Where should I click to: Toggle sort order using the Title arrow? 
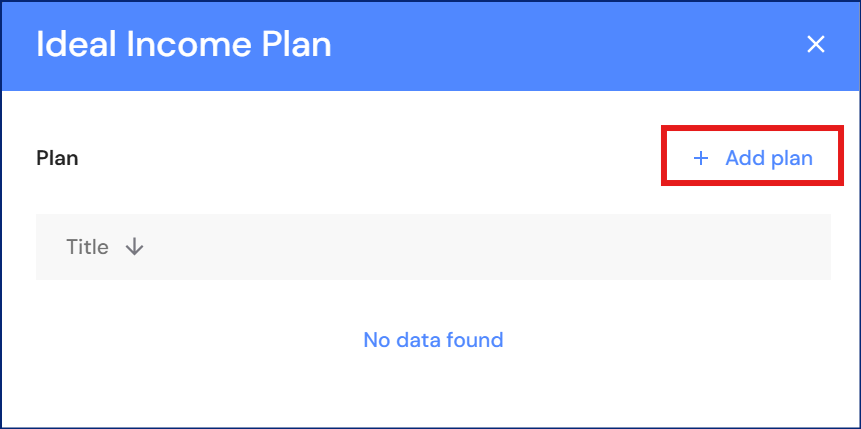(x=135, y=247)
